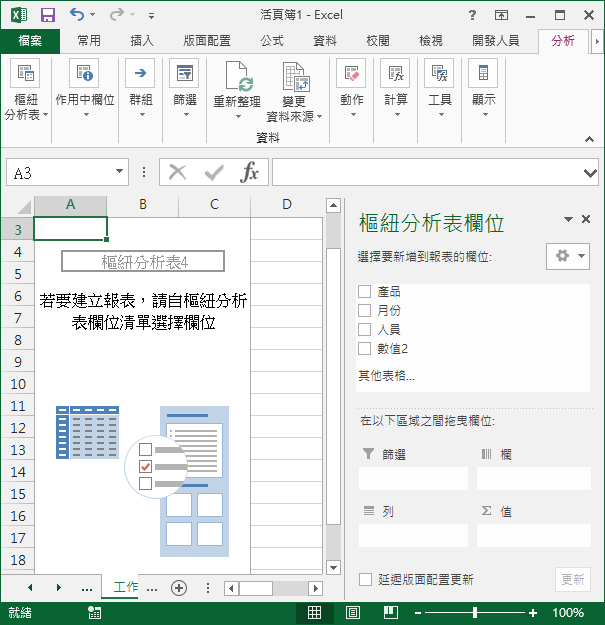Undo the last action
This screenshot has width=605, height=625.
[77, 15]
